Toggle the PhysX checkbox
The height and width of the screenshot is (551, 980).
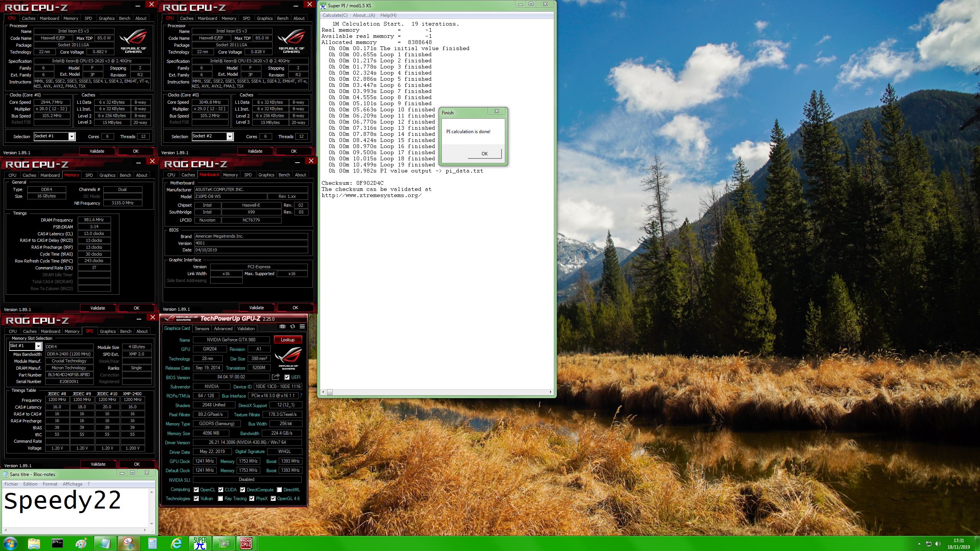click(252, 498)
